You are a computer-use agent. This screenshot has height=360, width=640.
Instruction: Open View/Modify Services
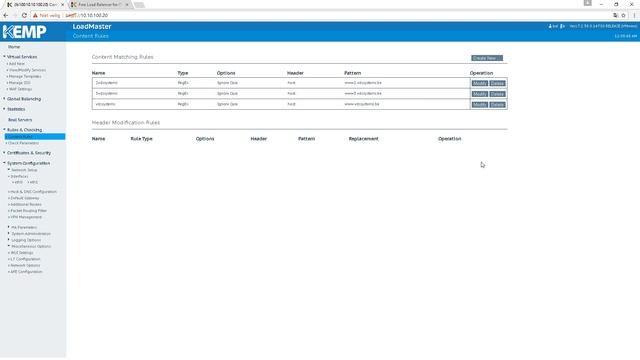27,70
